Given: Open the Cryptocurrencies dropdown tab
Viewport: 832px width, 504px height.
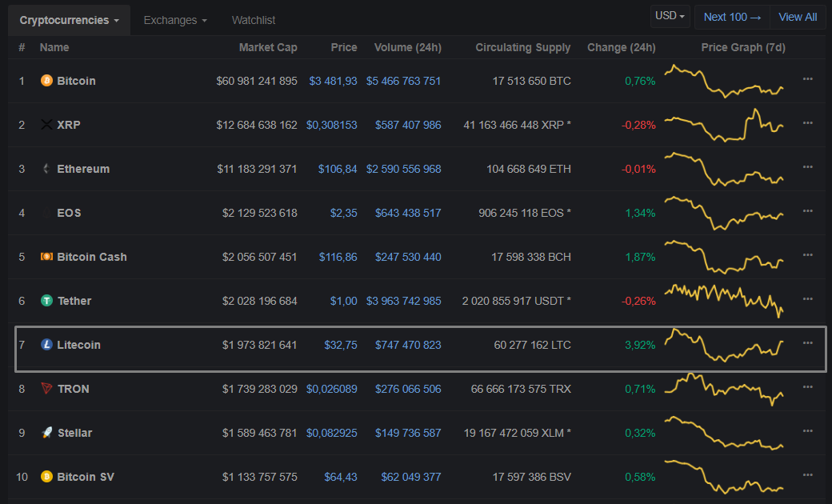Looking at the screenshot, I should pyautogui.click(x=69, y=20).
